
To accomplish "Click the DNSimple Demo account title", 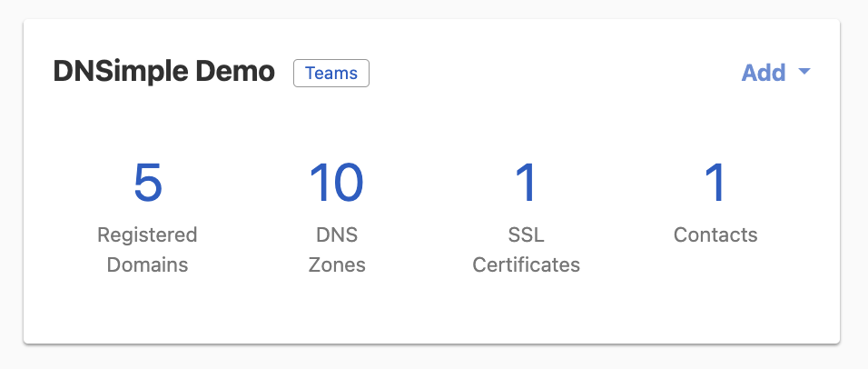I will coord(163,73).
